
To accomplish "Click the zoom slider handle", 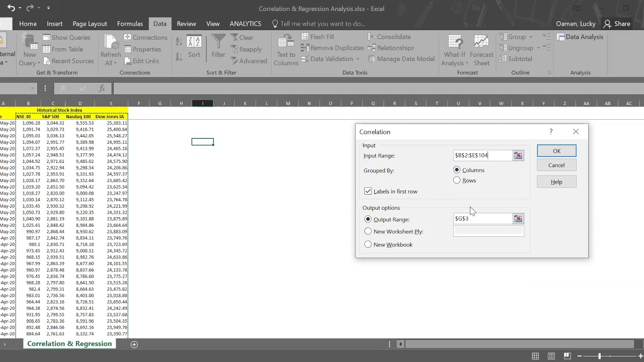I will tap(599, 356).
